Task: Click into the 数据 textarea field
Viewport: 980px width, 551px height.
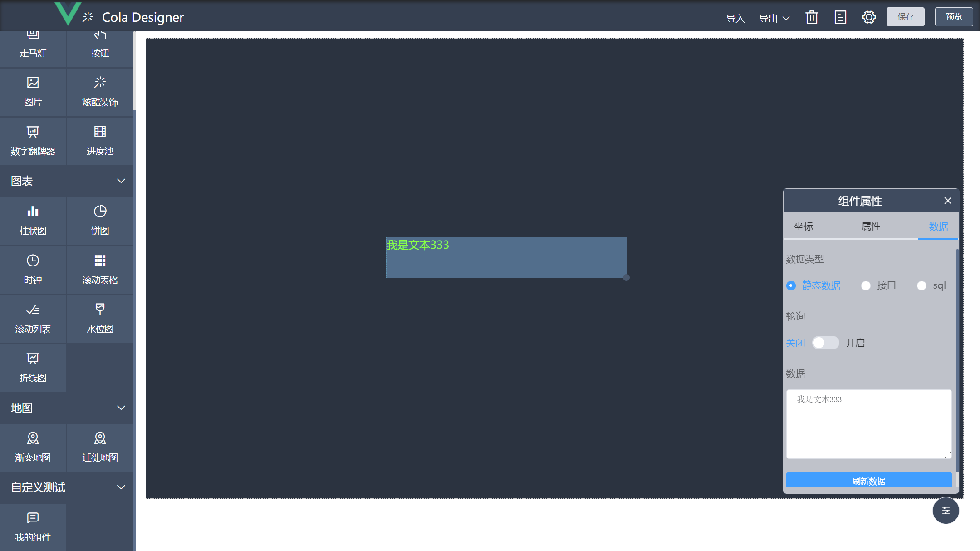Action: point(868,424)
